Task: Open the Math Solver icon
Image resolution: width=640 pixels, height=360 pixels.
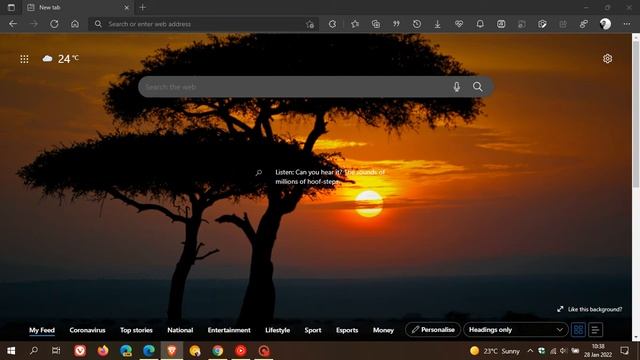Action: tap(501, 24)
